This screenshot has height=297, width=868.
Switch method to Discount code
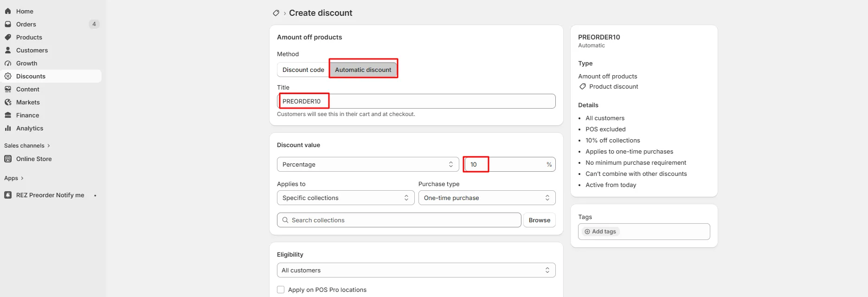tap(303, 70)
